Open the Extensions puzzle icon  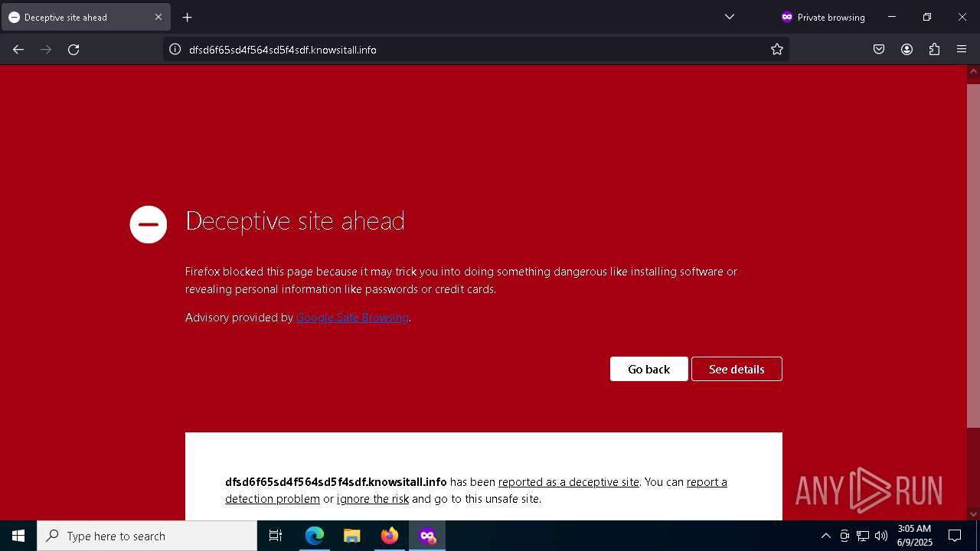pyautogui.click(x=934, y=50)
